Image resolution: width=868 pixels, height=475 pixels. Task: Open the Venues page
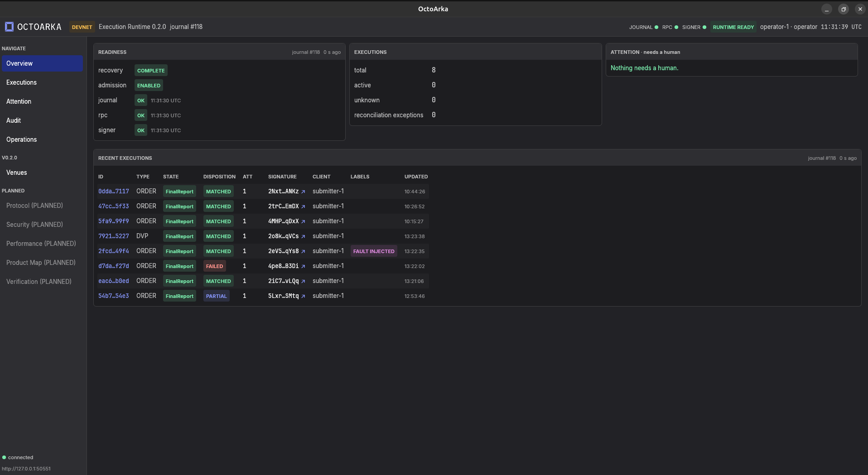pyautogui.click(x=42, y=173)
